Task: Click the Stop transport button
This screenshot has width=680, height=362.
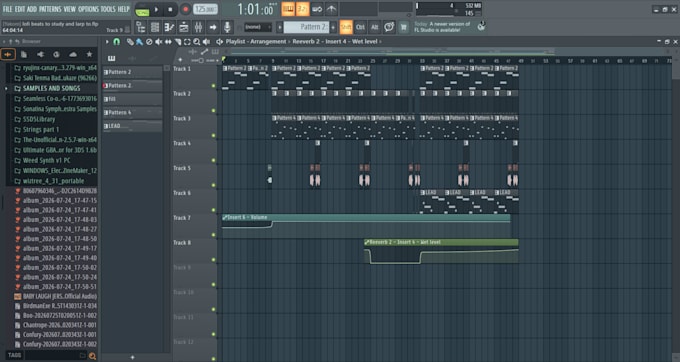Action: pyautogui.click(x=170, y=10)
